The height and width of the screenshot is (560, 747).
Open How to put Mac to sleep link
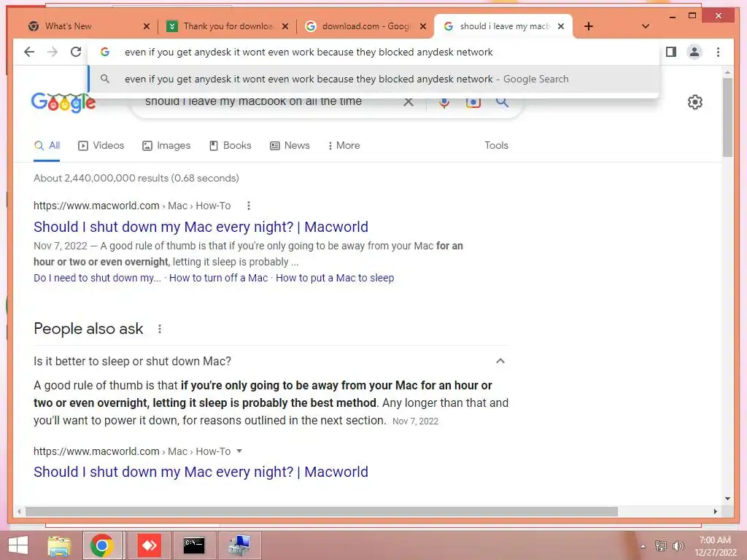click(335, 278)
